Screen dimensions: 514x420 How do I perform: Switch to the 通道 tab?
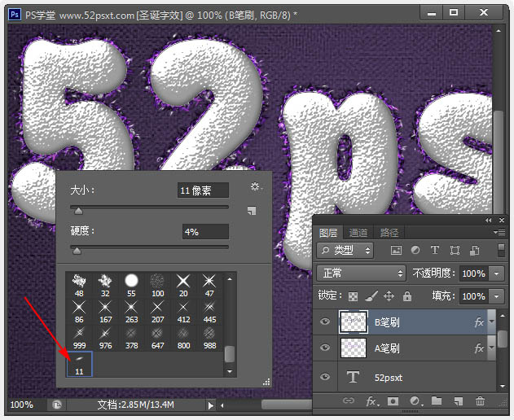[x=358, y=233]
